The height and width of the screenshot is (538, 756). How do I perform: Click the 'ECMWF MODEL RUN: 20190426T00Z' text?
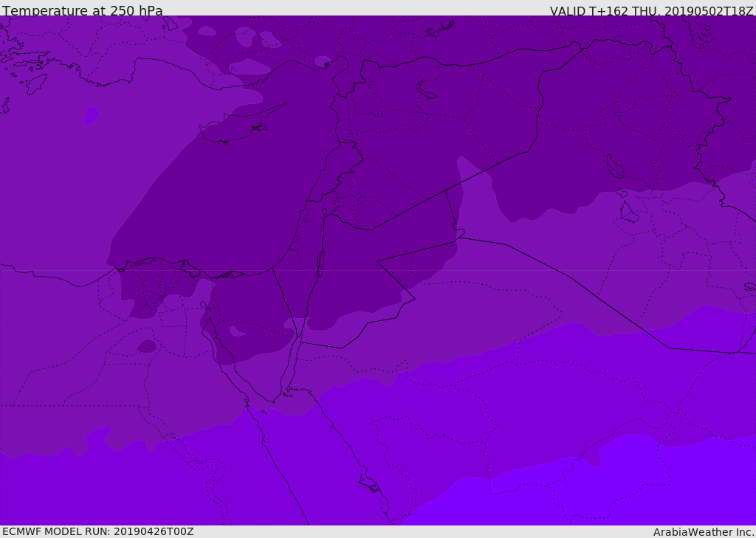(98, 531)
